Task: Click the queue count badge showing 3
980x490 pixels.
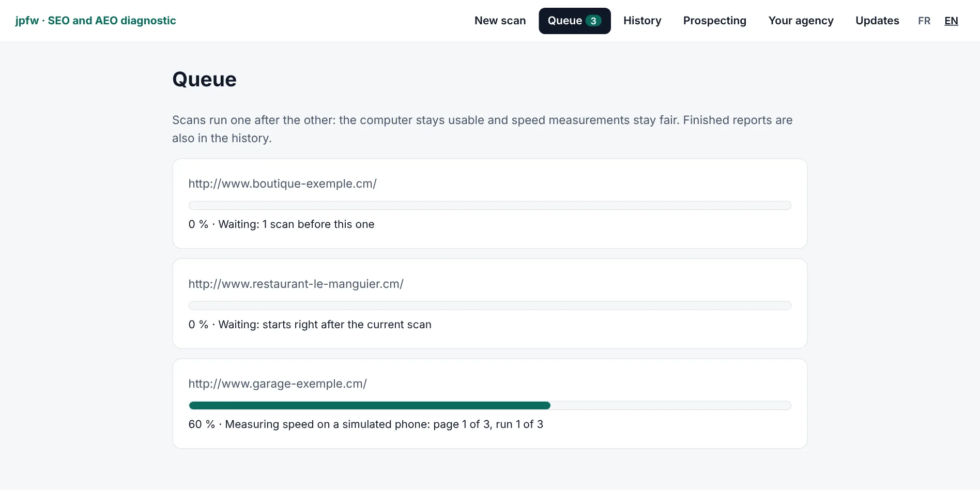Action: coord(593,21)
